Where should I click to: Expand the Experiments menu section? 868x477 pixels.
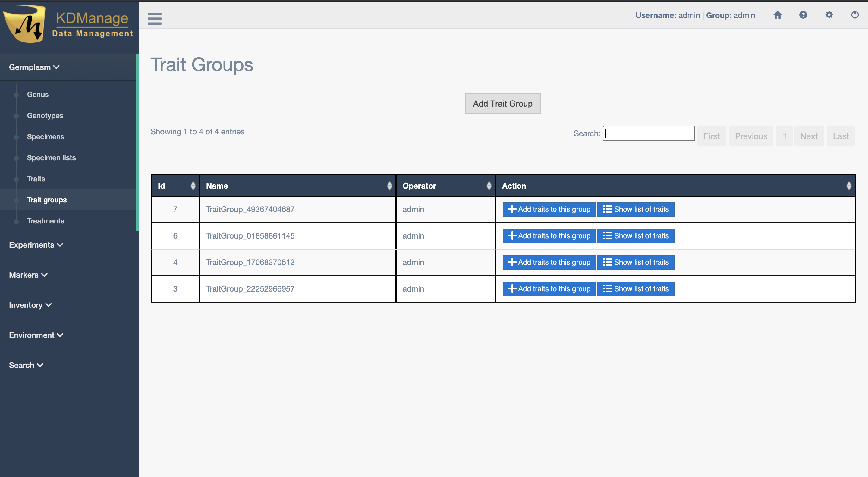(x=36, y=245)
